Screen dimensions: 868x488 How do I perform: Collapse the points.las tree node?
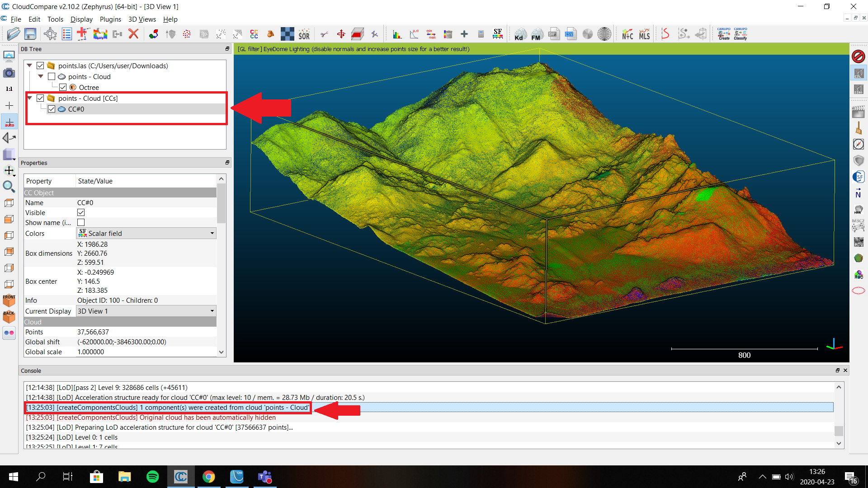pos(29,66)
